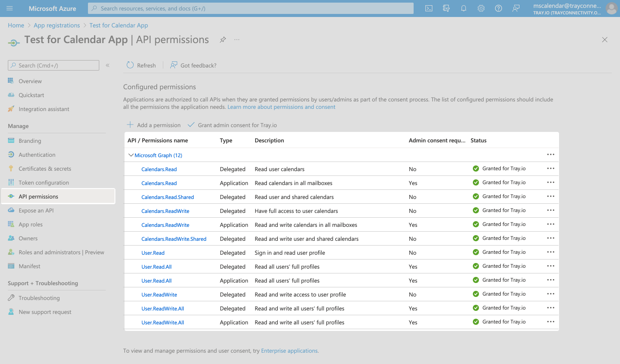Open the Help pane with question mark icon
Screen dimensions: 620x364
point(498,8)
